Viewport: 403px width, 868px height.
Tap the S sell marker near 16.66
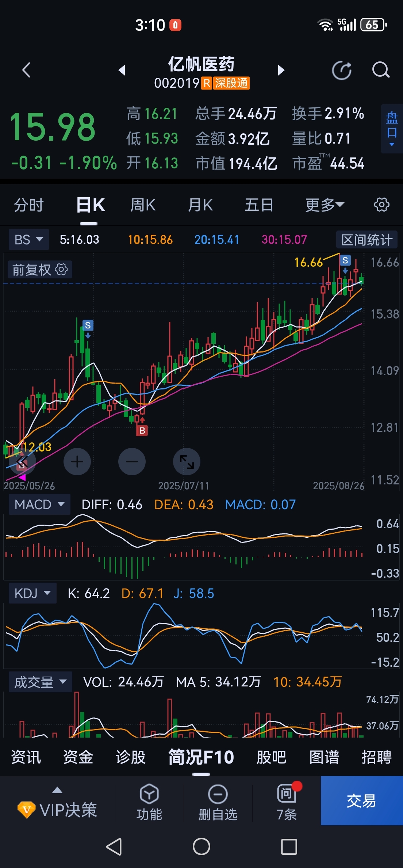pyautogui.click(x=345, y=260)
